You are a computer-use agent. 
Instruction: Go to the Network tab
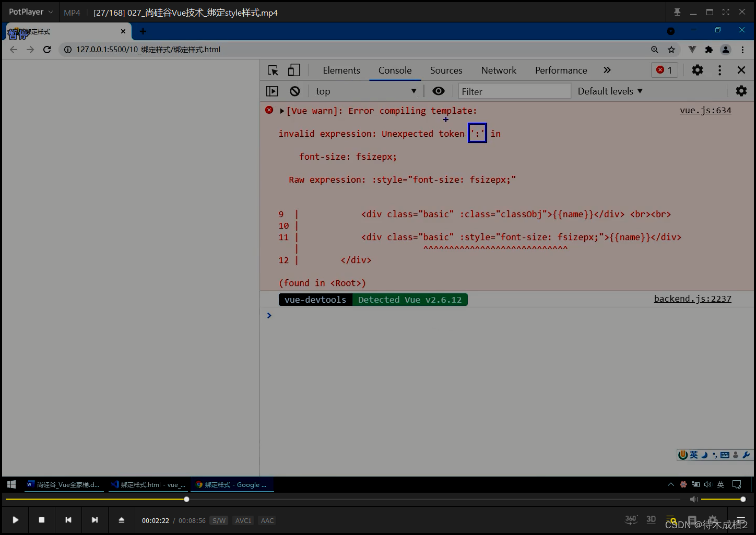499,70
